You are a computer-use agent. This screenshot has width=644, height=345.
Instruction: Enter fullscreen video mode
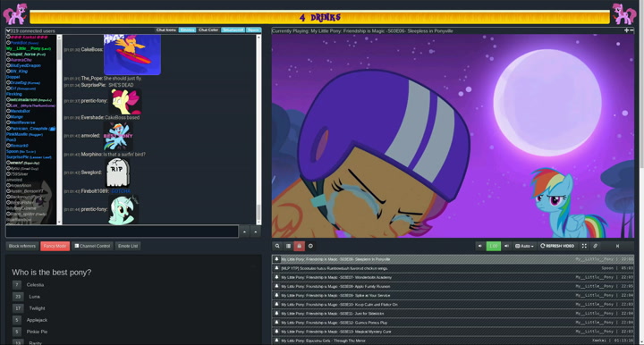tap(584, 246)
